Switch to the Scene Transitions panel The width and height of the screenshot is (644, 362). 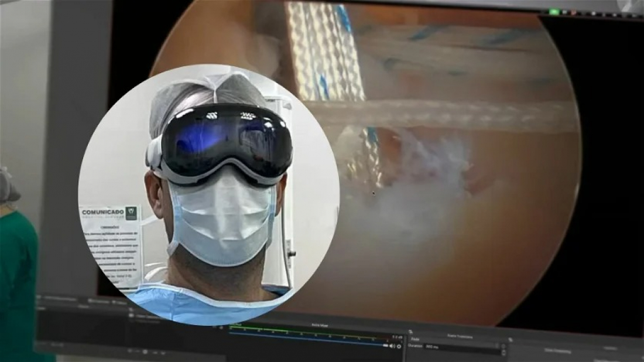click(460, 335)
